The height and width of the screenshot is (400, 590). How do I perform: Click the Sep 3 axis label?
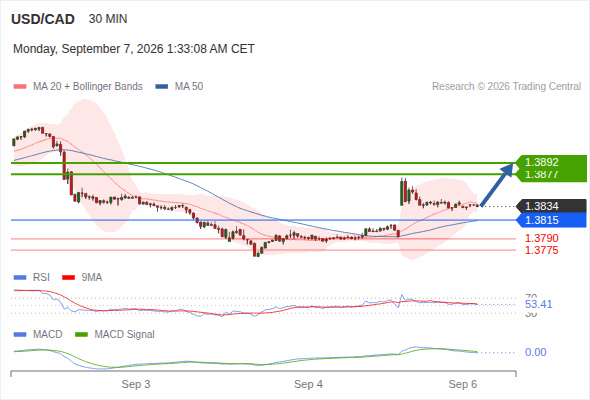pyautogui.click(x=136, y=384)
